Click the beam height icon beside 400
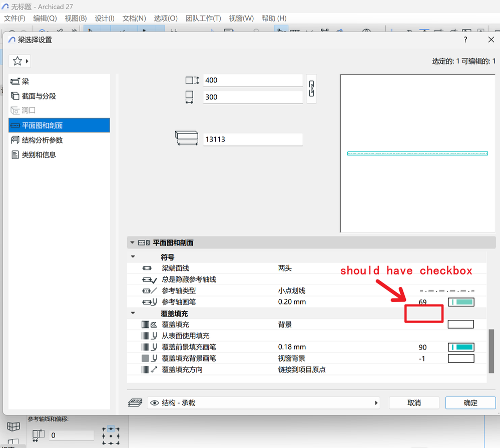 (192, 80)
